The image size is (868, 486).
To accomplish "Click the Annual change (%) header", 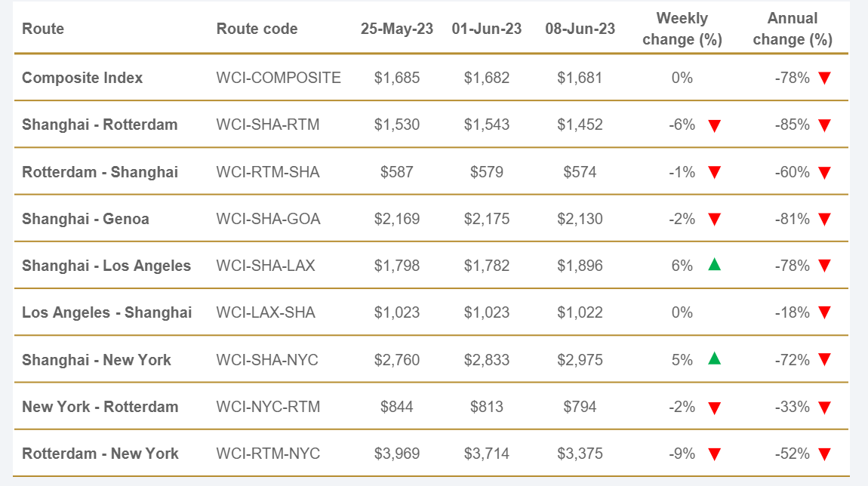I will point(793,29).
